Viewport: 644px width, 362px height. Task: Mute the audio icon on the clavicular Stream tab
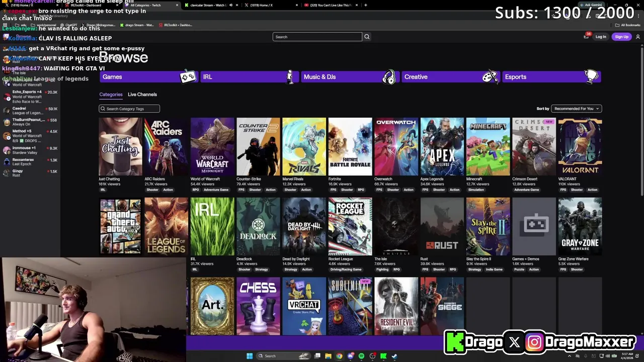click(x=231, y=5)
